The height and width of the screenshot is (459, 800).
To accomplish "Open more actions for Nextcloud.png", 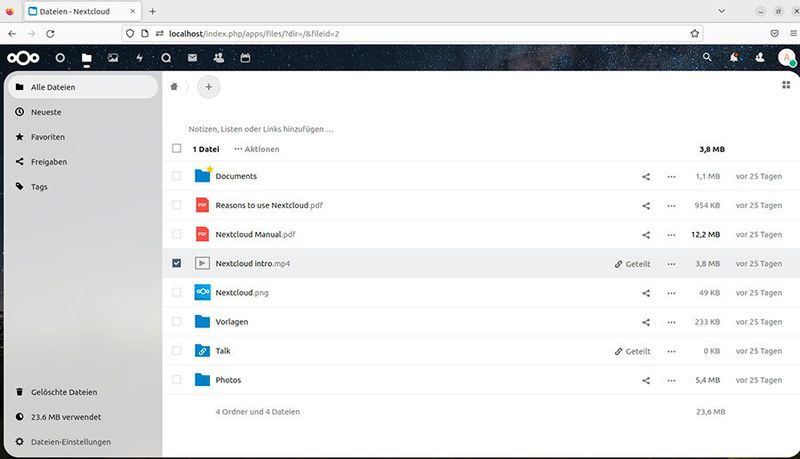I will (x=671, y=293).
